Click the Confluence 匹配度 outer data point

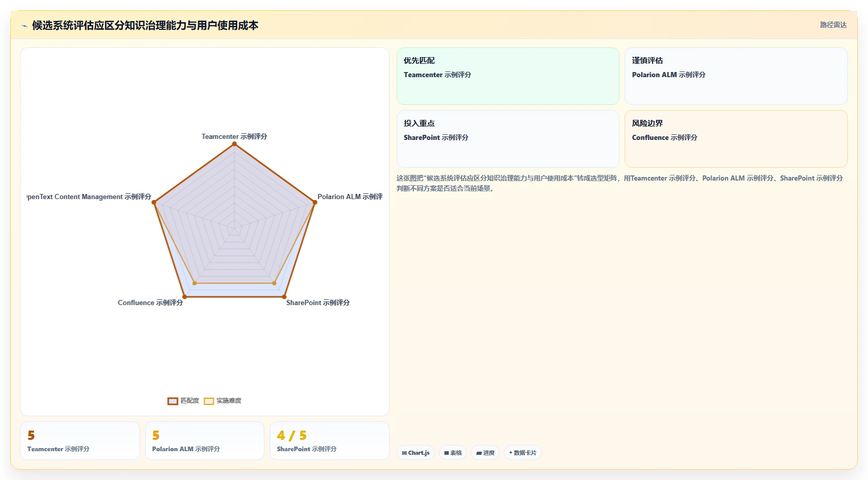[185, 297]
